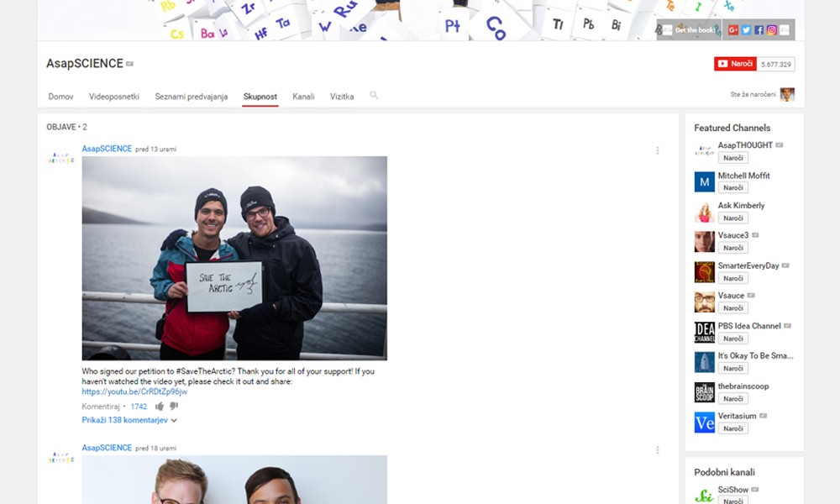Click the 1742 likes count
Viewport: 840px width, 504px height.
[x=139, y=407]
